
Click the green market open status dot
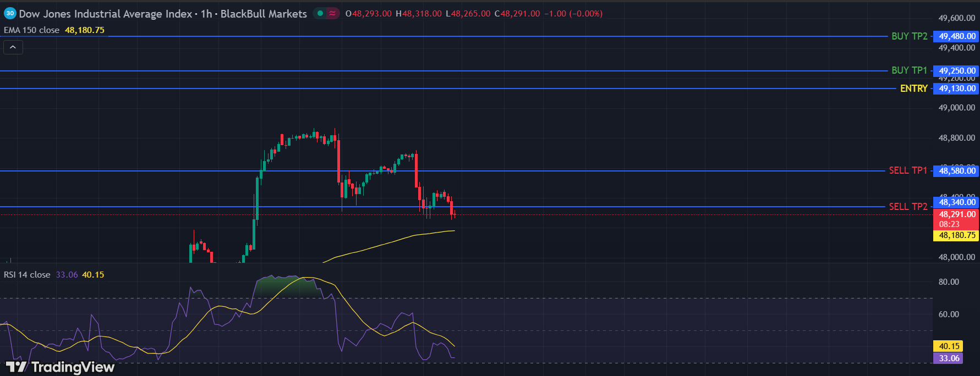click(320, 13)
